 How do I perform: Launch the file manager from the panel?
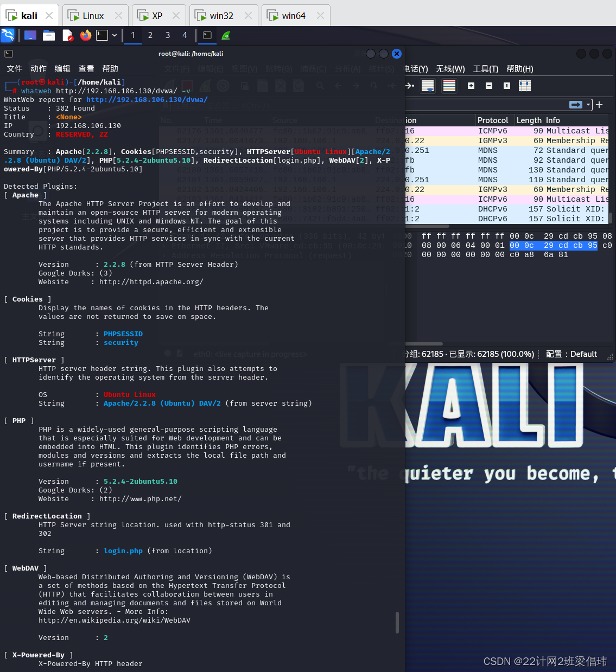(49, 35)
